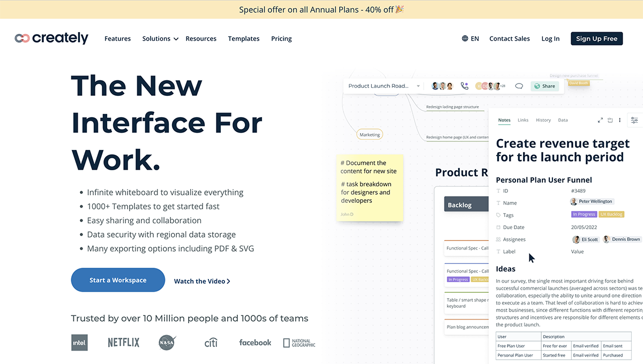
Task: Expand the EN language selector
Action: coord(474,39)
